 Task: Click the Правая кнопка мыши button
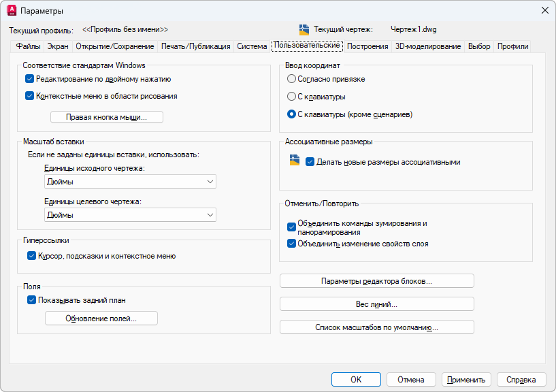tap(107, 117)
